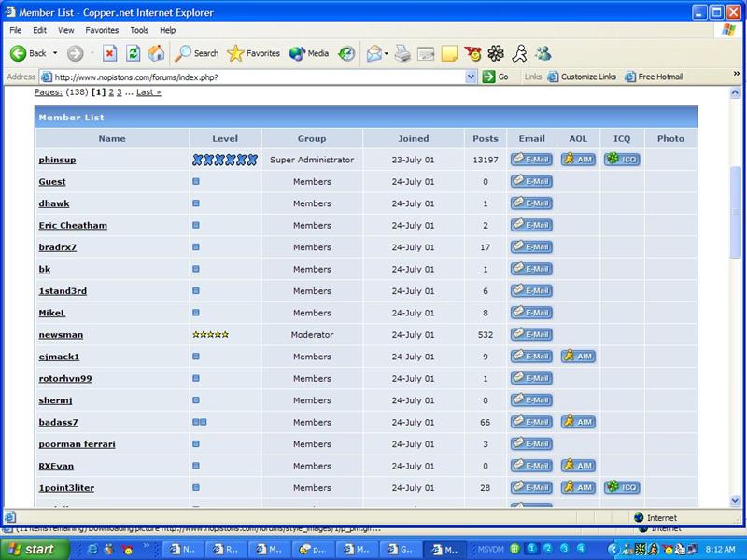Refresh the page with the Refresh icon
This screenshot has height=560, width=747.
pyautogui.click(x=134, y=53)
